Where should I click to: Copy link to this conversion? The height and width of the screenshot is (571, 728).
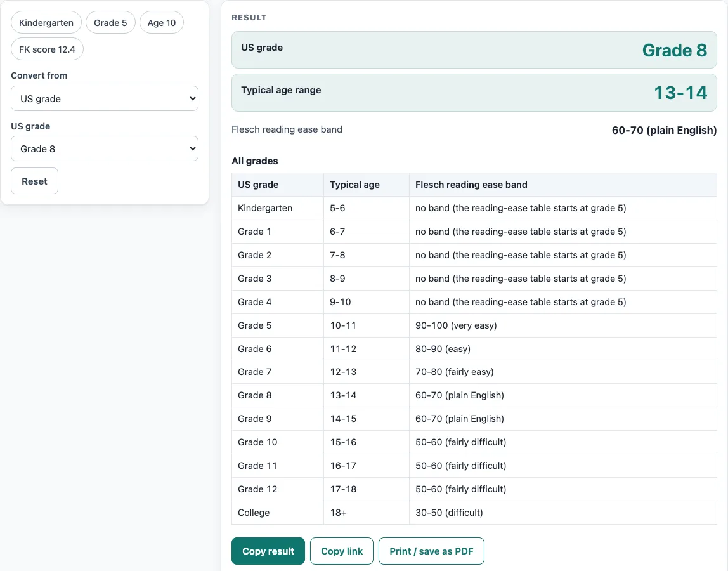coord(342,551)
